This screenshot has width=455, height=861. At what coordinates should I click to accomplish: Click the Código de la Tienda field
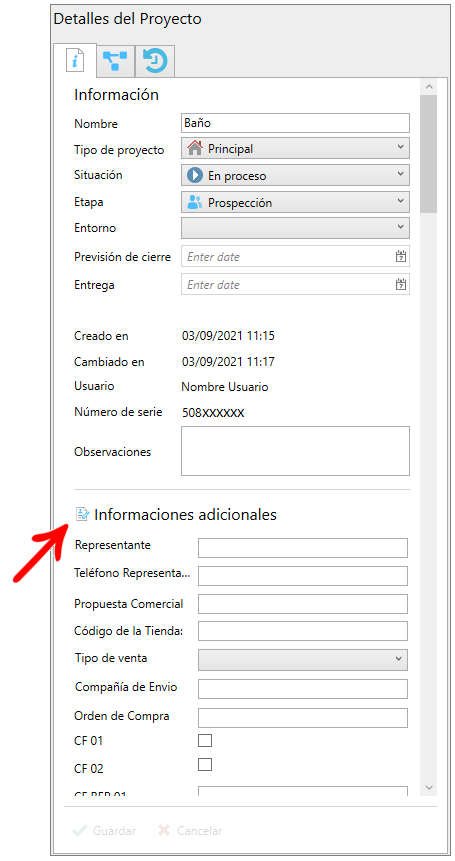click(303, 631)
